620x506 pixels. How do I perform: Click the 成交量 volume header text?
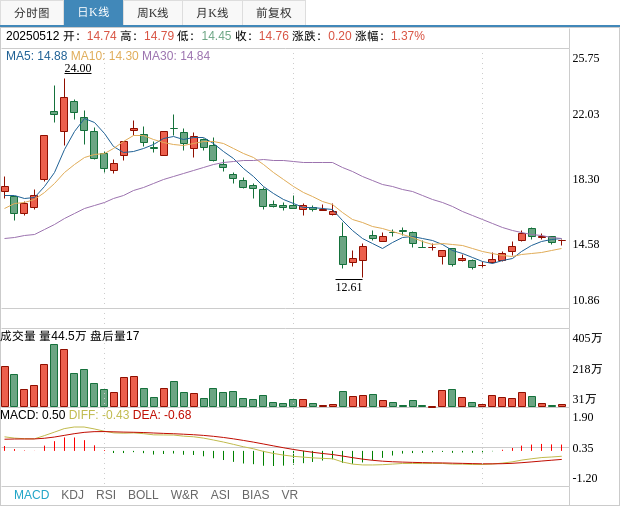[x=18, y=336]
